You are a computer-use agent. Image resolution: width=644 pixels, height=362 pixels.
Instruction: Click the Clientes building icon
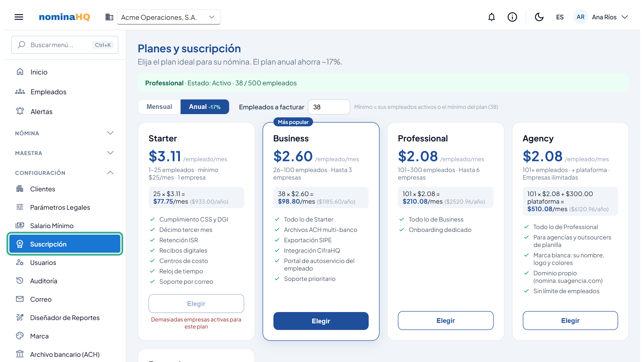tap(20, 189)
